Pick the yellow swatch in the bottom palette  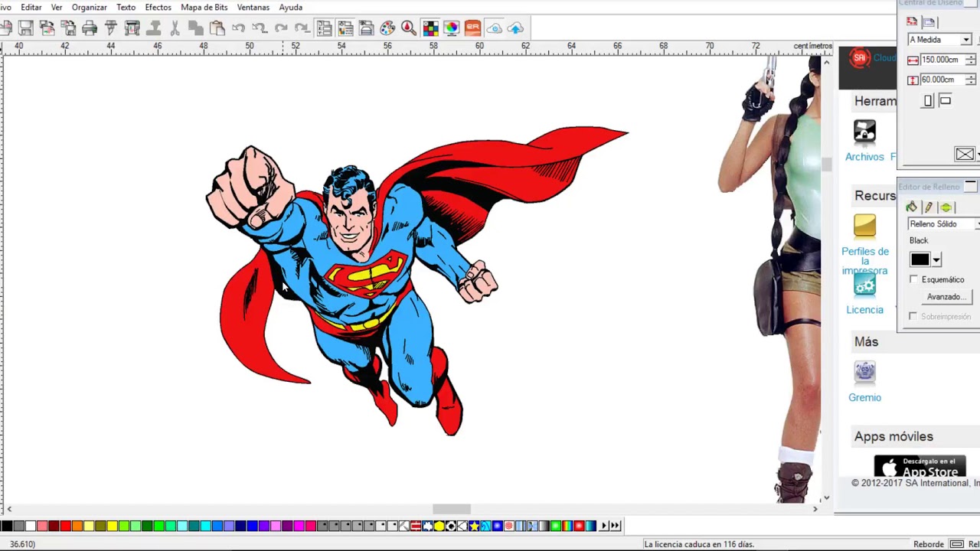coord(113,526)
